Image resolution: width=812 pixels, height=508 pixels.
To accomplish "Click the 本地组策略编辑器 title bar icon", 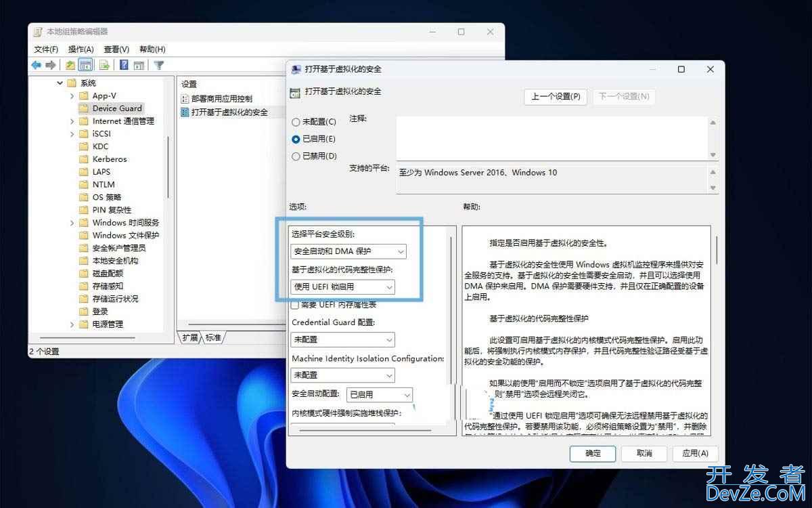I will 38,32.
